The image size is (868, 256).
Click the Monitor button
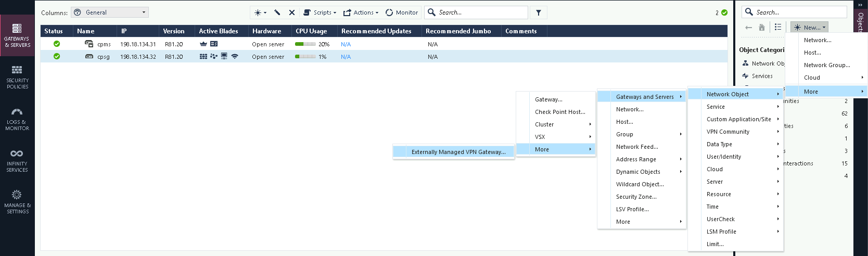[x=402, y=12]
